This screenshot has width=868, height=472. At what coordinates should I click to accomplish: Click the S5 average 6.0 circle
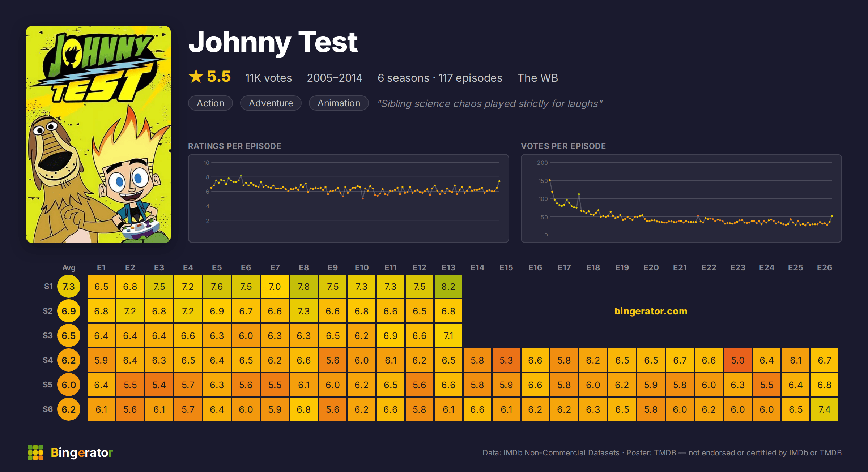69,385
